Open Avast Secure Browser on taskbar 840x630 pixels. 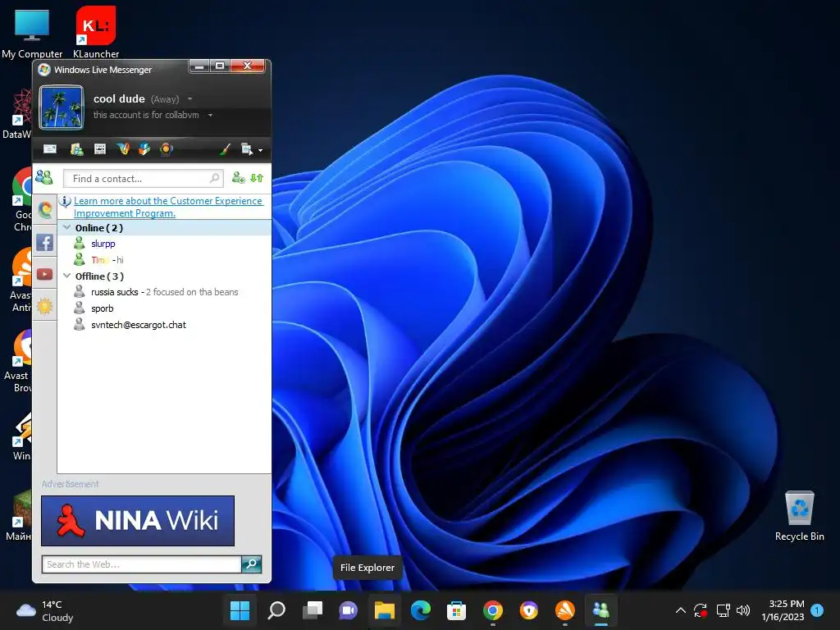(529, 610)
